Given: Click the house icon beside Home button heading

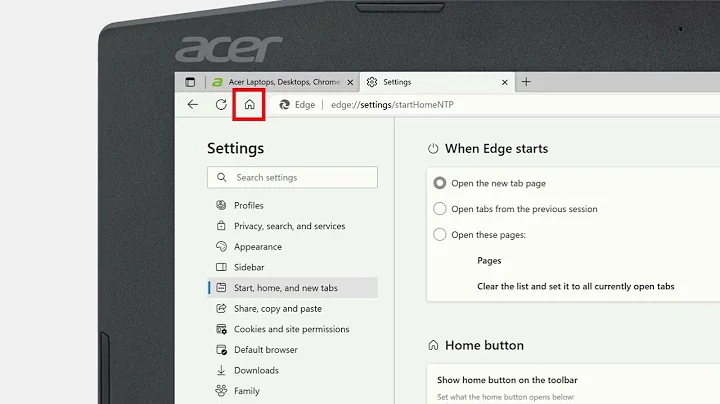Looking at the screenshot, I should coord(433,345).
